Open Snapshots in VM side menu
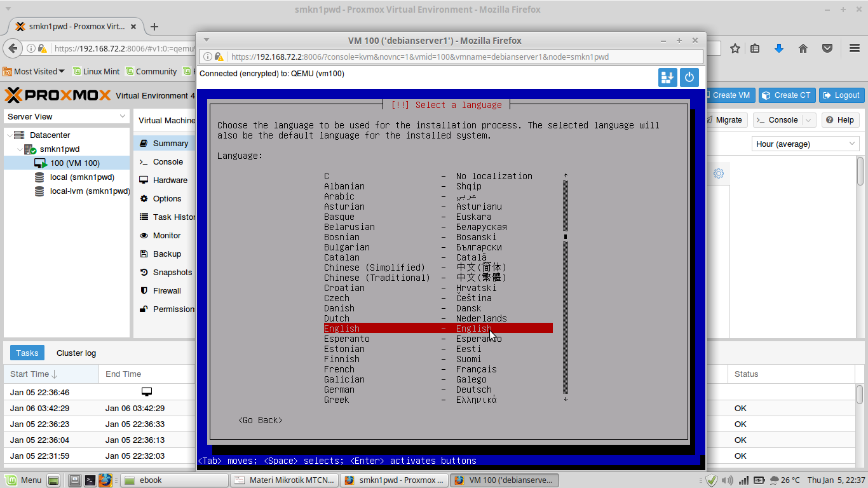The width and height of the screenshot is (868, 488). [165, 273]
